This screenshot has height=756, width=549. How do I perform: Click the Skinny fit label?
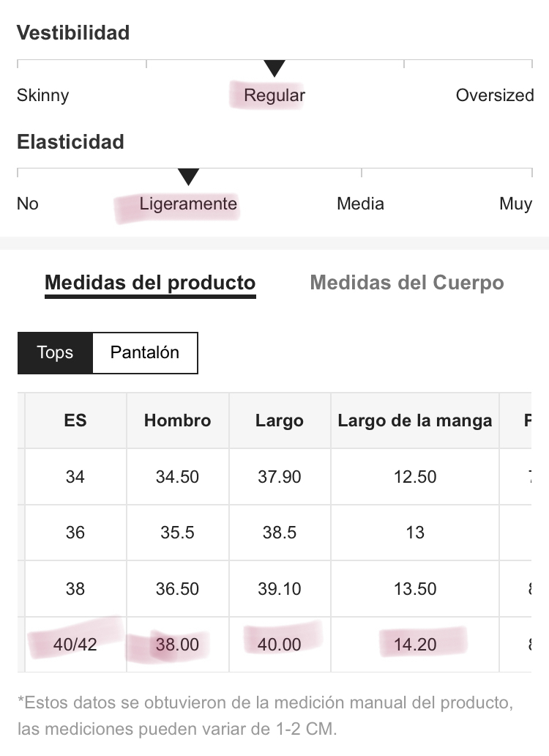coord(43,95)
